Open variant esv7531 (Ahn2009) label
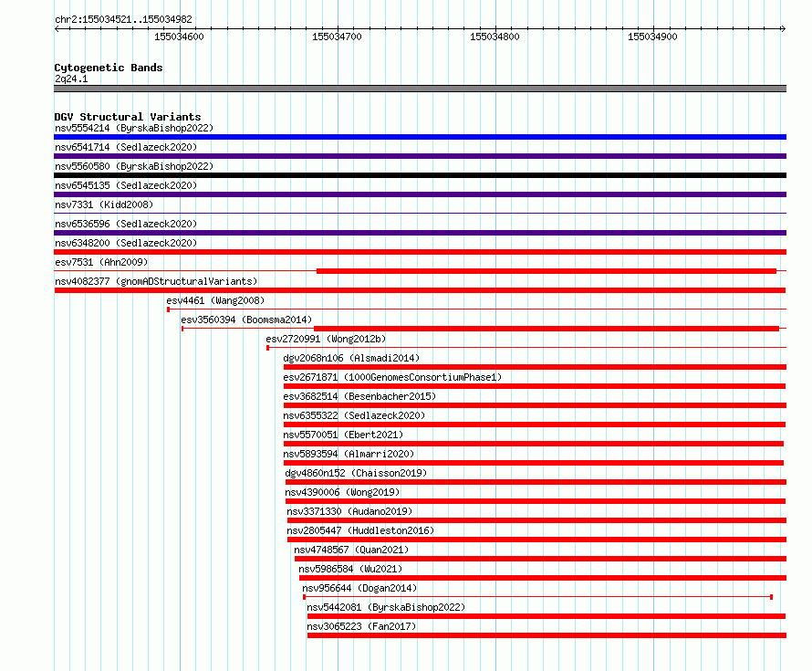This screenshot has height=671, width=812. pos(101,262)
